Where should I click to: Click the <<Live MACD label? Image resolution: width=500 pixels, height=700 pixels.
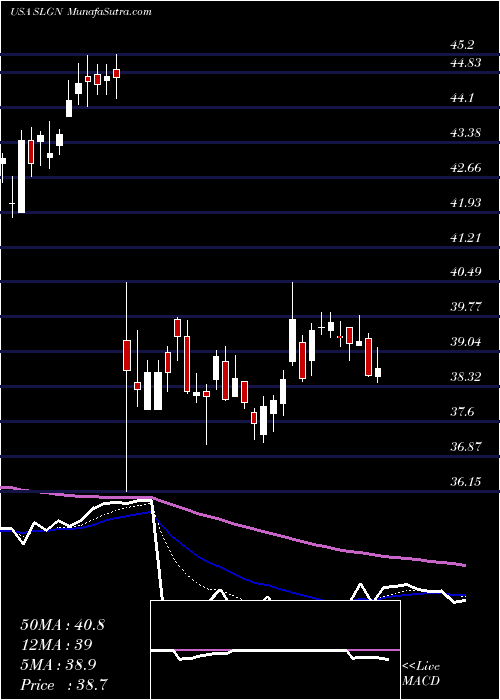pos(421,674)
